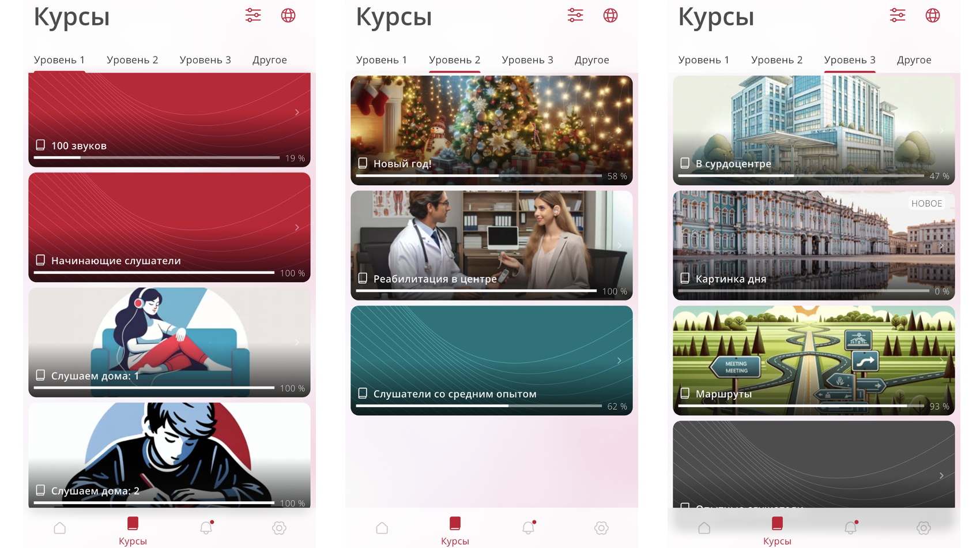Click chevron on 'Слушатели со средним опытом' card
Screen dimensions: 980x548
tap(619, 361)
